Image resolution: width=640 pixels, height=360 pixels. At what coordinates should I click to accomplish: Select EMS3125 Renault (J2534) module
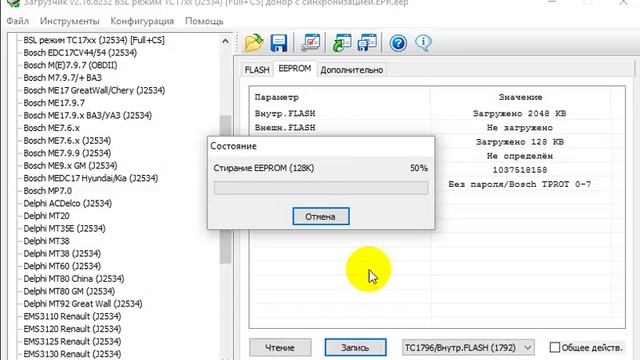click(72, 341)
